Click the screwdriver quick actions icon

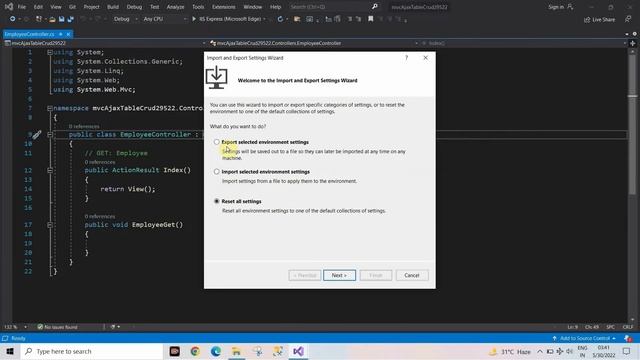37,134
